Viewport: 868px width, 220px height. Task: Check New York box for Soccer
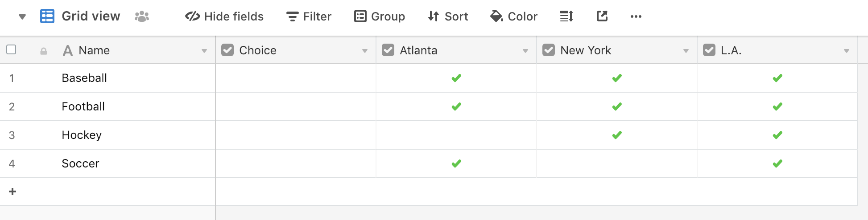(x=617, y=163)
